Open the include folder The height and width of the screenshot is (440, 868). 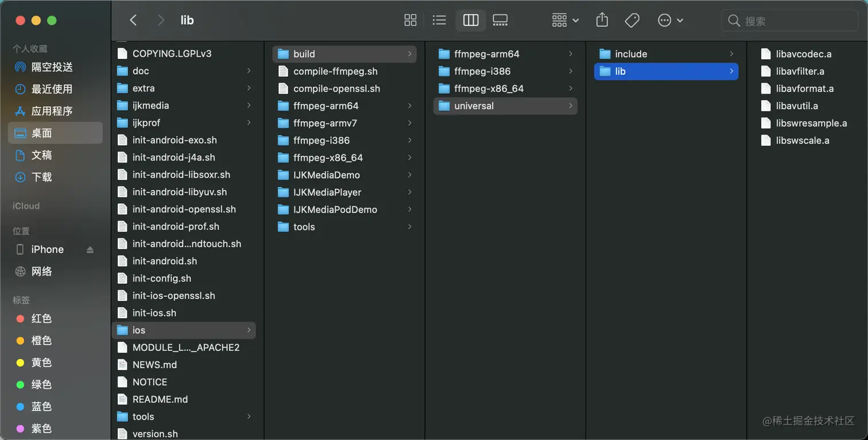(666, 53)
